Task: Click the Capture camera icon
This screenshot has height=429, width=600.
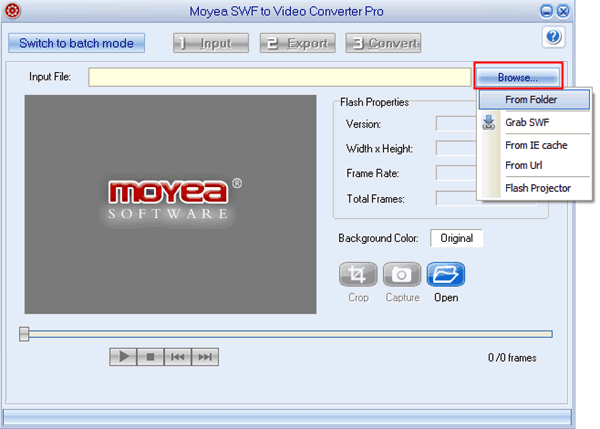Action: tap(402, 274)
